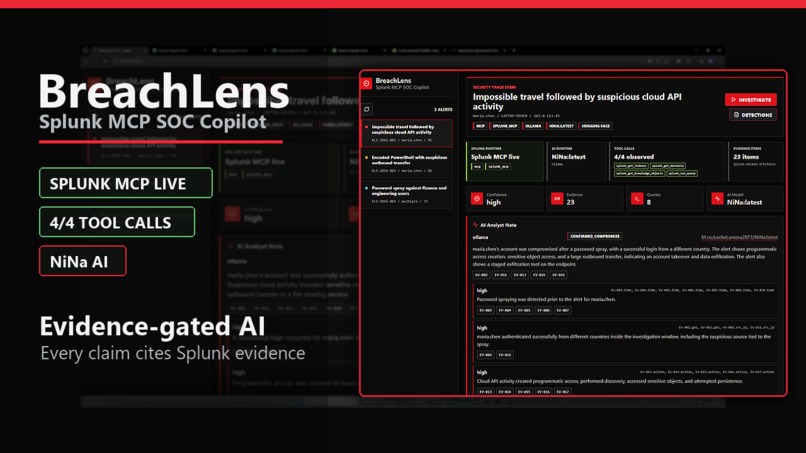The image size is (806, 453).
Task: Click the 'SPLUNK MCP LIVE' green badge
Action: pyautogui.click(x=126, y=183)
